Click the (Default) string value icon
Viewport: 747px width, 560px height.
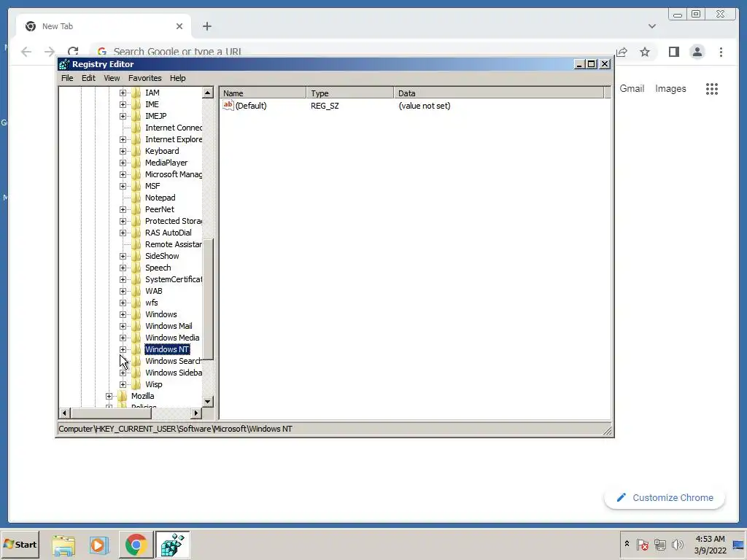pyautogui.click(x=228, y=105)
